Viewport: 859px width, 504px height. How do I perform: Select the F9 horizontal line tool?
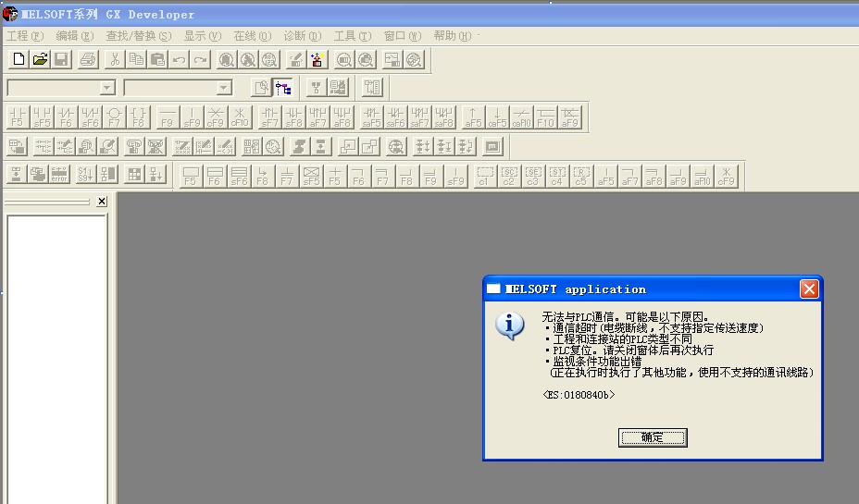click(167, 117)
